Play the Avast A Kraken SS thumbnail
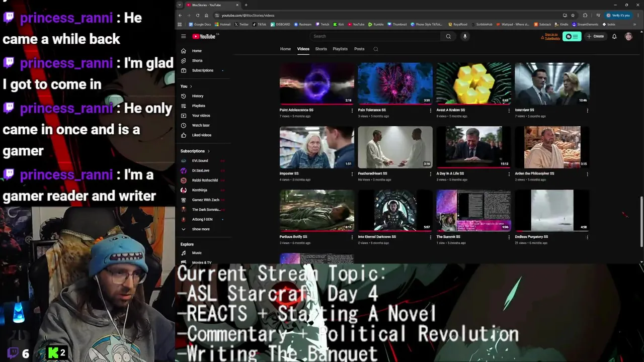This screenshot has width=644, height=362. [473, 83]
